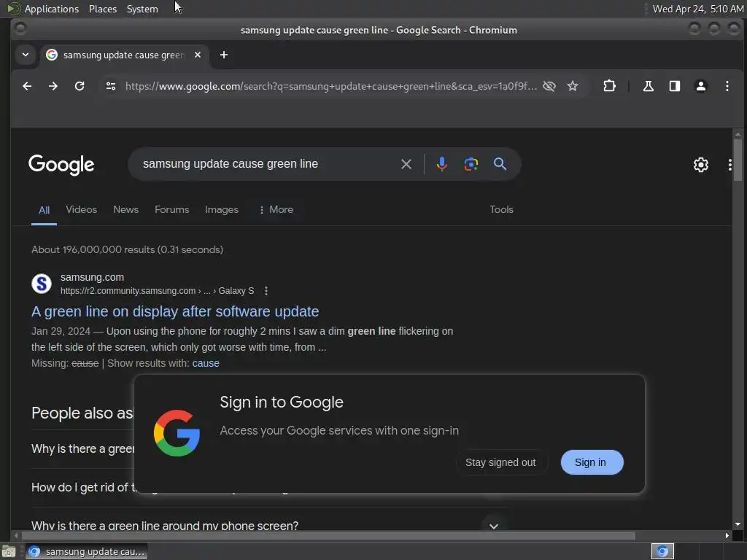Viewport: 747px width, 560px height.
Task: Toggle the side panel icon
Action: tap(675, 86)
